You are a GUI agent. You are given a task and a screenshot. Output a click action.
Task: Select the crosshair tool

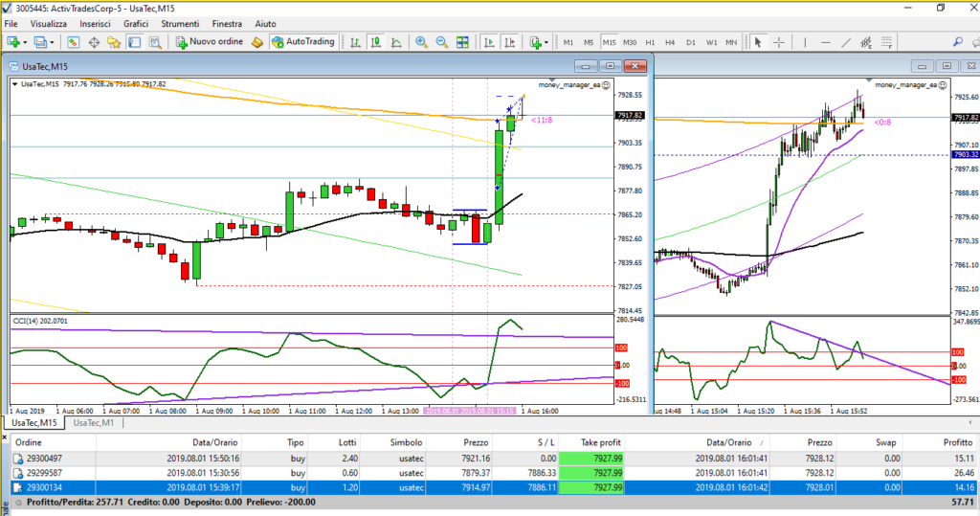pos(779,42)
